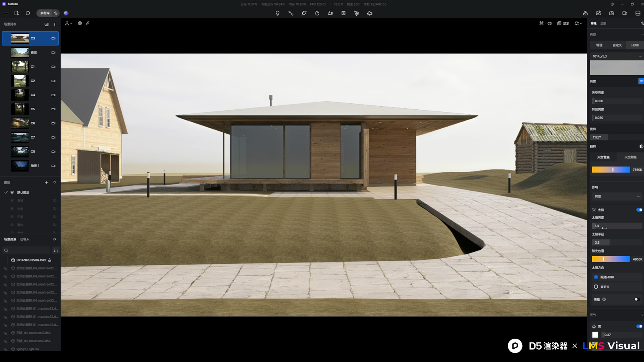This screenshot has width=644, height=362.
Task: Open the 1614_v5_1 HDRI dropdown
Action: pos(616,56)
